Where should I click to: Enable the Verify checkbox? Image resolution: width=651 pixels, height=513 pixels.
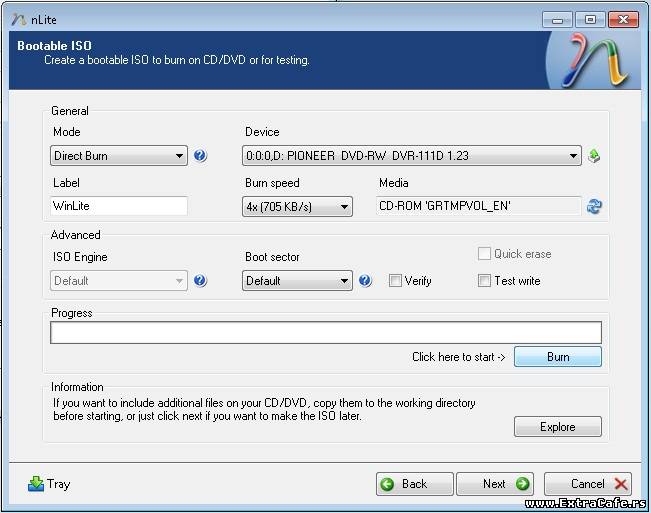[x=395, y=281]
